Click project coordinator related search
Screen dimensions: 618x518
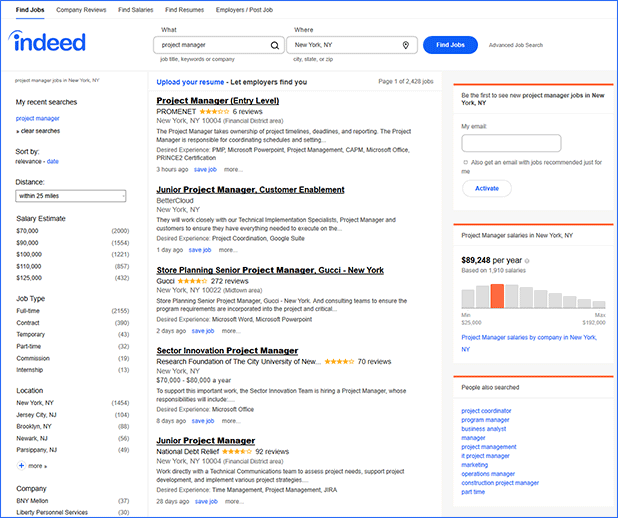(486, 411)
